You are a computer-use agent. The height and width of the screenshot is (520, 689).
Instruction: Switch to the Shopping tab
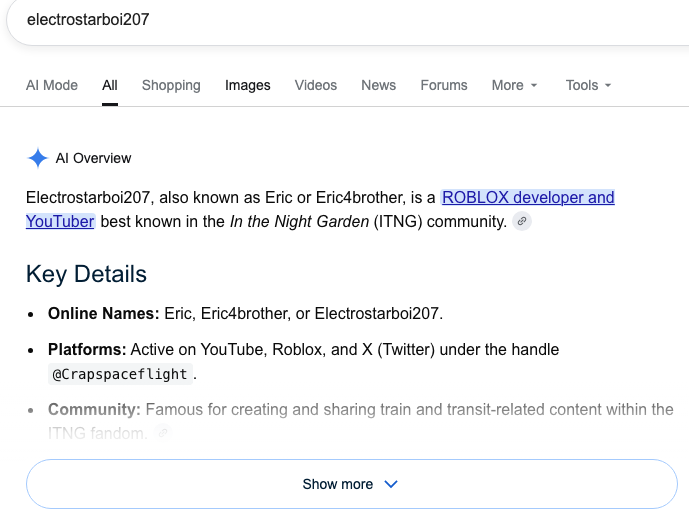pyautogui.click(x=171, y=85)
